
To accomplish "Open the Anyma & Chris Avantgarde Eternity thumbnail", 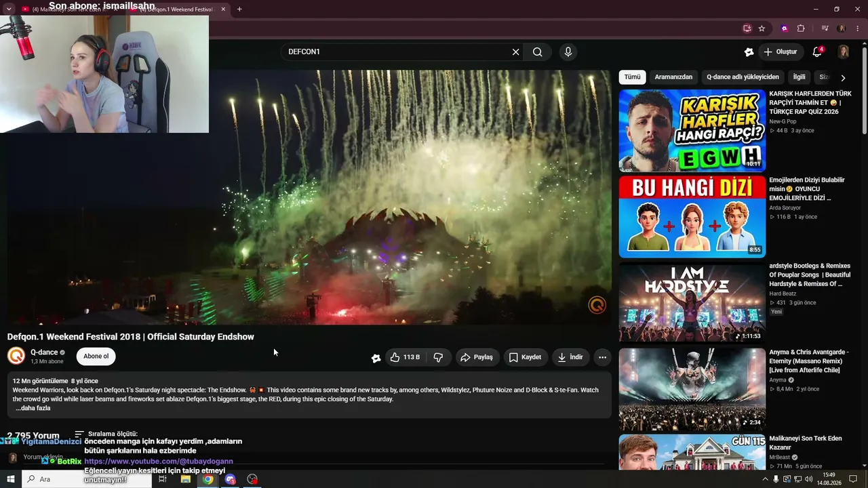I will coord(692,389).
